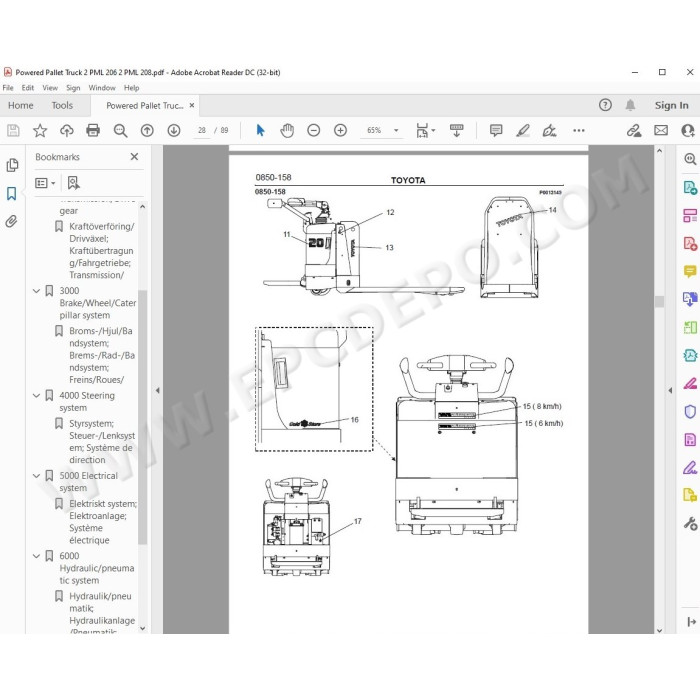This screenshot has height=700, width=700.
Task: Click find current bookmark icon
Action: (x=74, y=183)
